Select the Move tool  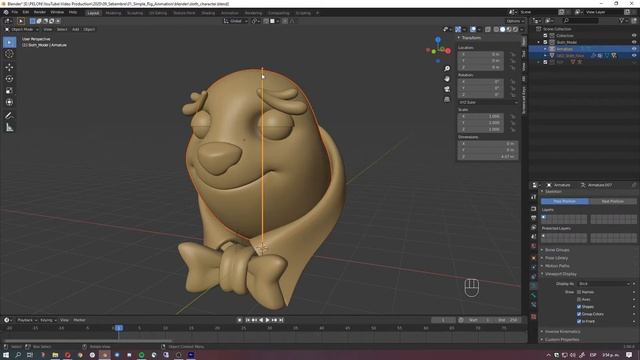[x=9, y=67]
